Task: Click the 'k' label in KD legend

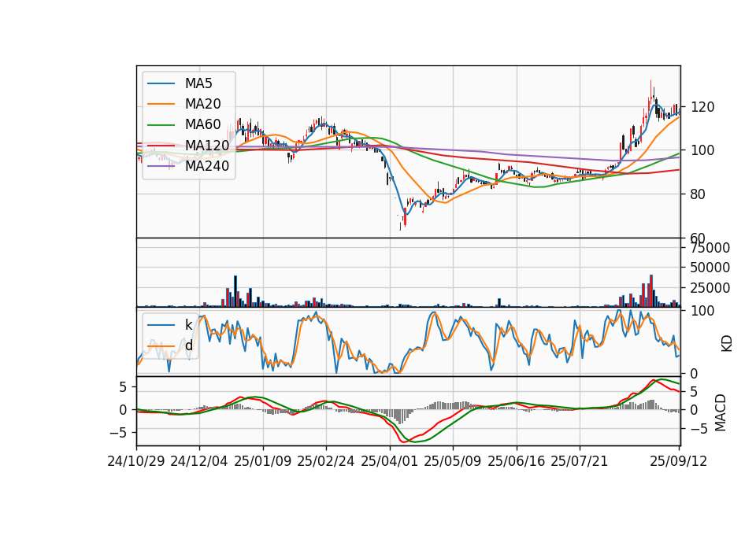Action: [x=188, y=325]
